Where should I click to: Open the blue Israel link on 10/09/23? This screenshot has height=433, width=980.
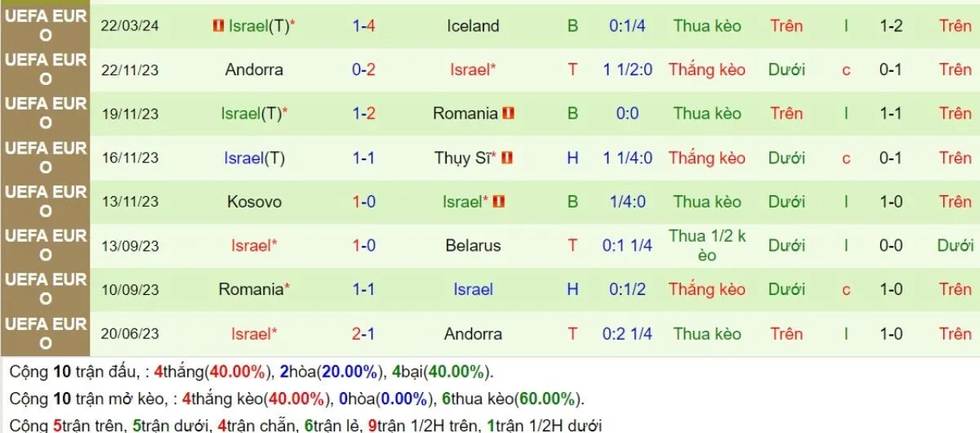pos(473,289)
